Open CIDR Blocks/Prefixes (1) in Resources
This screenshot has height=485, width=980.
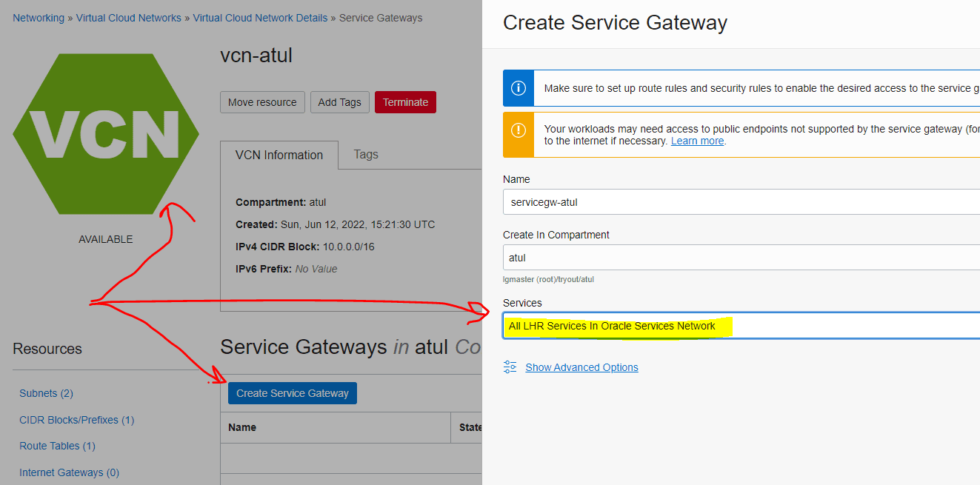coord(76,420)
